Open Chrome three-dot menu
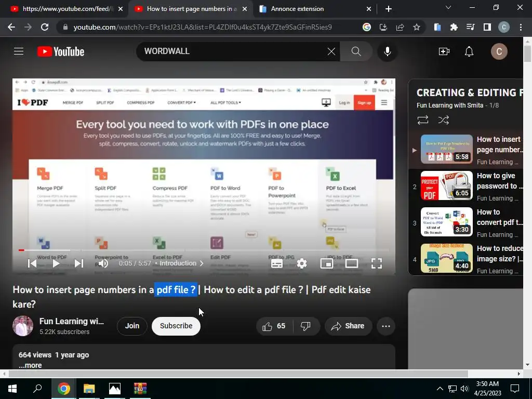Image resolution: width=532 pixels, height=399 pixels. [x=521, y=27]
